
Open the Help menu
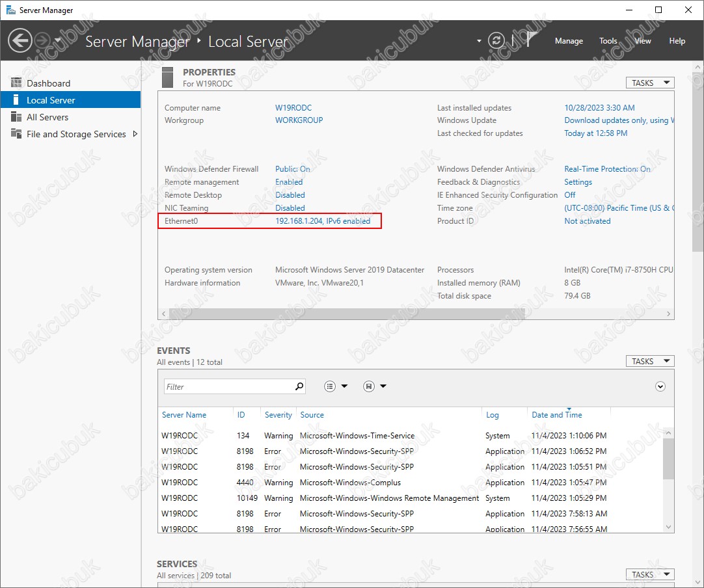pos(677,41)
